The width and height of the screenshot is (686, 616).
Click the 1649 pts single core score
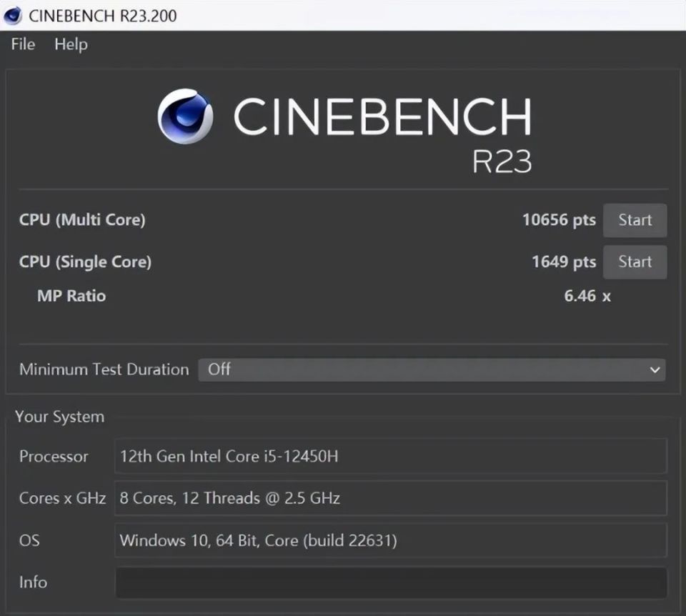click(564, 262)
